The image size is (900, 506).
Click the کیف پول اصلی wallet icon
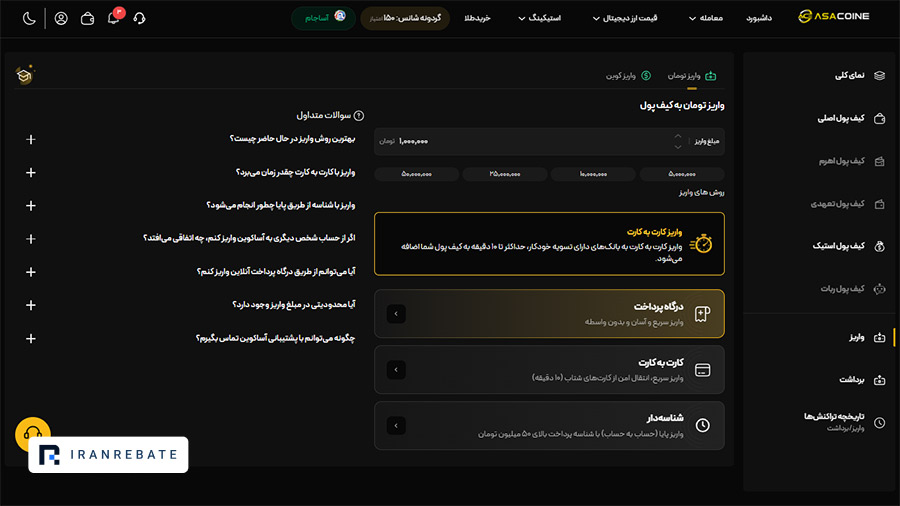pyautogui.click(x=879, y=119)
